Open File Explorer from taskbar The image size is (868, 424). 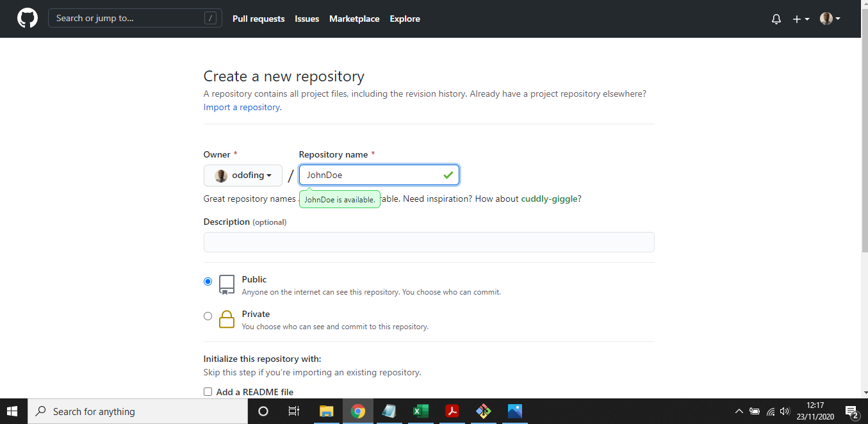[x=327, y=411]
